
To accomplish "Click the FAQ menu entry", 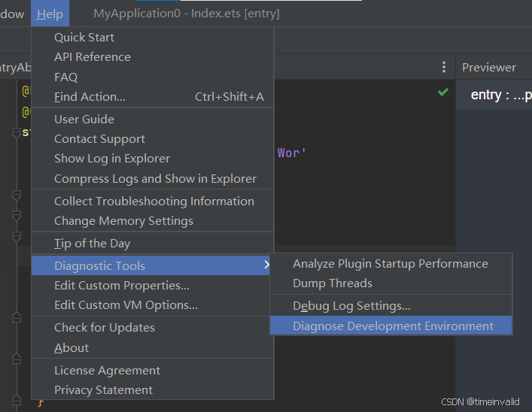I will click(x=66, y=77).
